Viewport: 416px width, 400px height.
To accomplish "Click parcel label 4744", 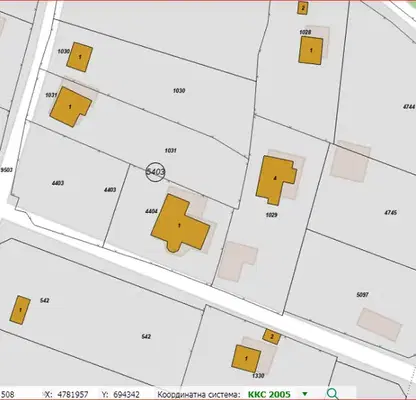I will (x=409, y=107).
